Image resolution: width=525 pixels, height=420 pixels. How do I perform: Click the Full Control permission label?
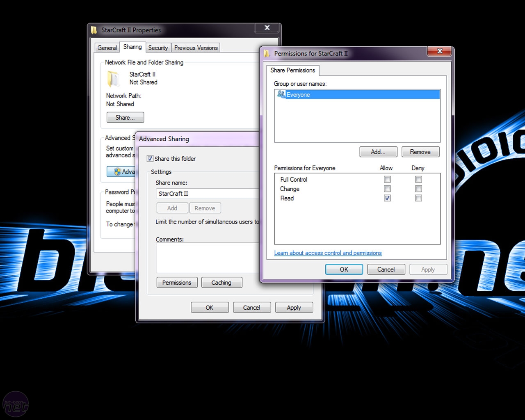tap(294, 179)
